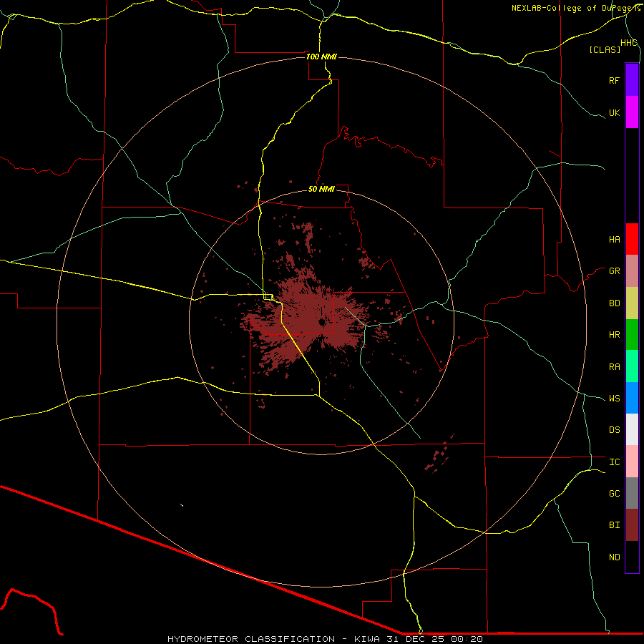Click the "50 NMI" range ring label
Image resolution: width=644 pixels, height=644 pixels.
[321, 189]
